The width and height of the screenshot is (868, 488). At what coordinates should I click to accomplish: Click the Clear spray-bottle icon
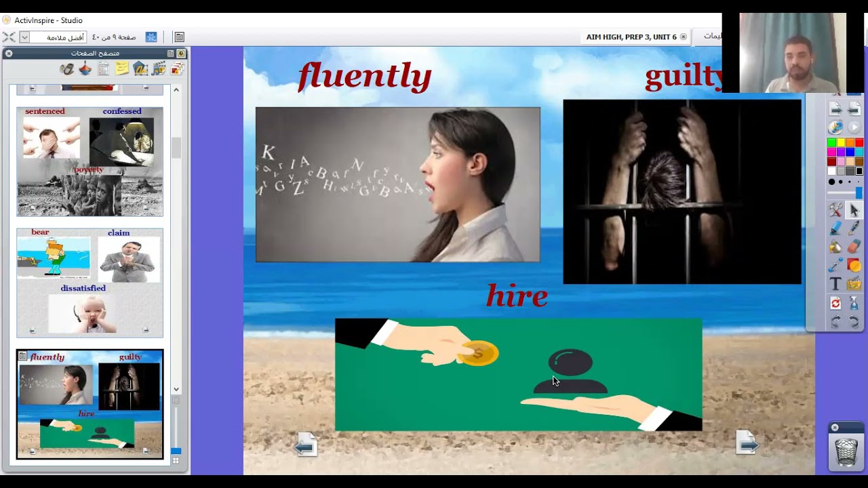coord(854,303)
